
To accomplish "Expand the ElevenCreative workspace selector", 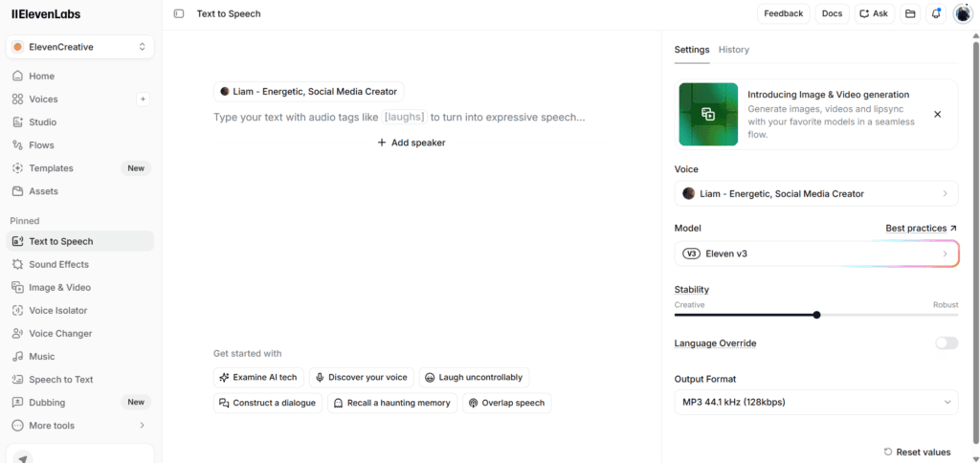I will 80,47.
